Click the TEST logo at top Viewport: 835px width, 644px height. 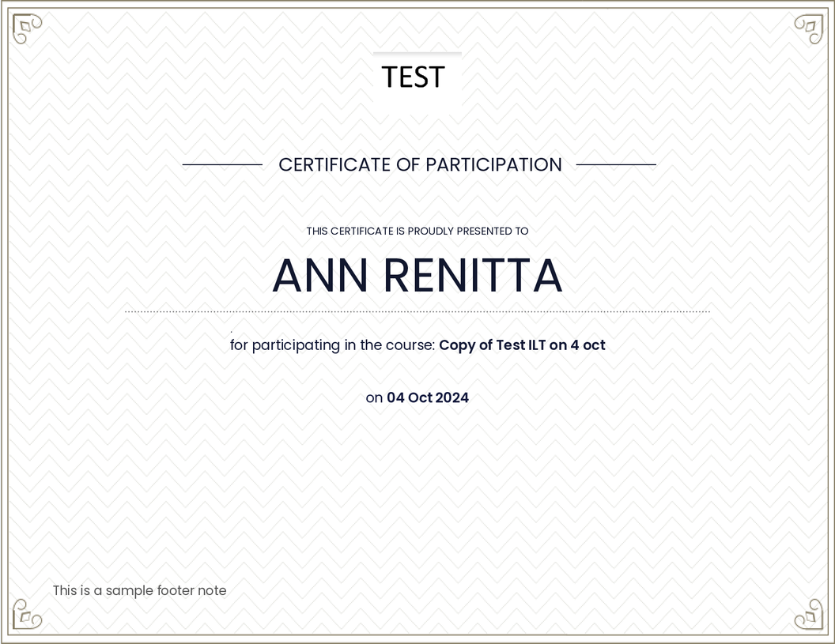pos(414,77)
